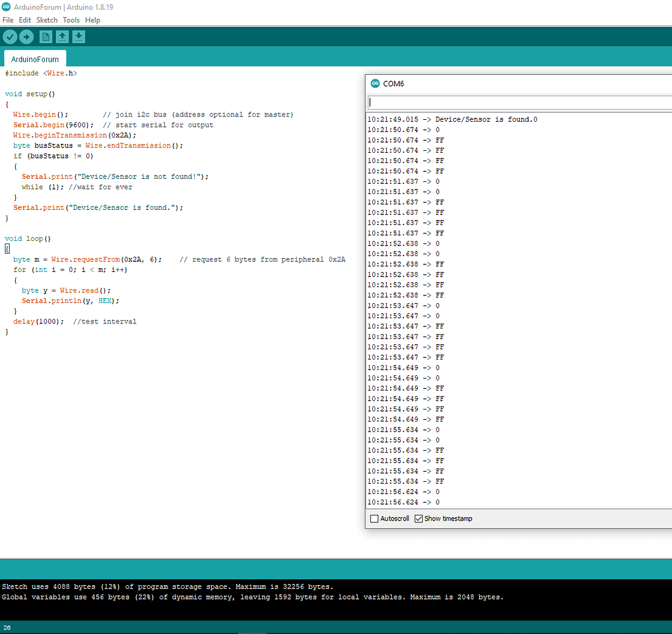Toggle the Autoscroll checkbox off then verify state
The image size is (672, 634).
(374, 519)
